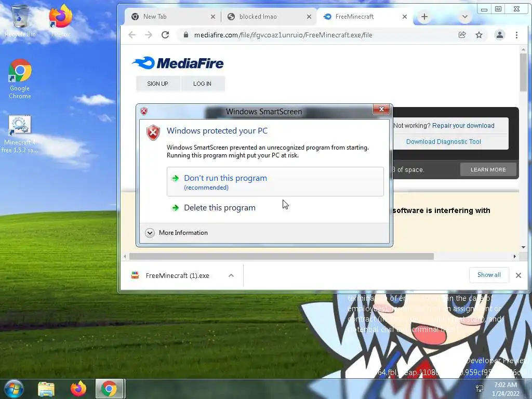Click the SmartScreen title bar shield icon
Image resolution: width=532 pixels, height=399 pixels.
coord(144,111)
